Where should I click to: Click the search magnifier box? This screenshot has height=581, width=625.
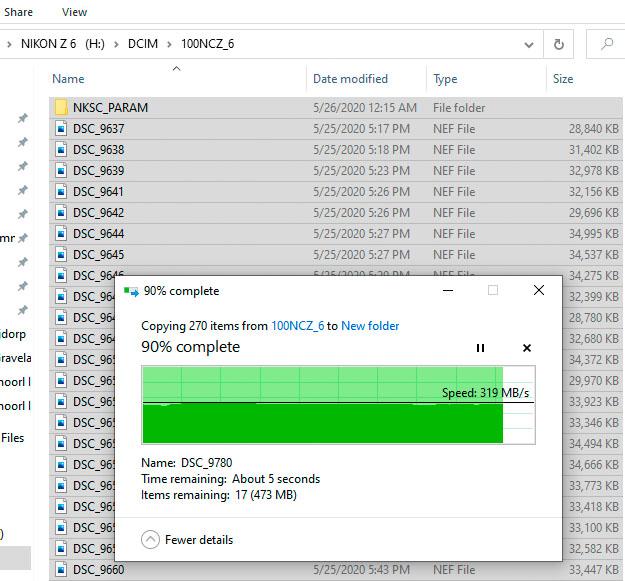(x=607, y=43)
